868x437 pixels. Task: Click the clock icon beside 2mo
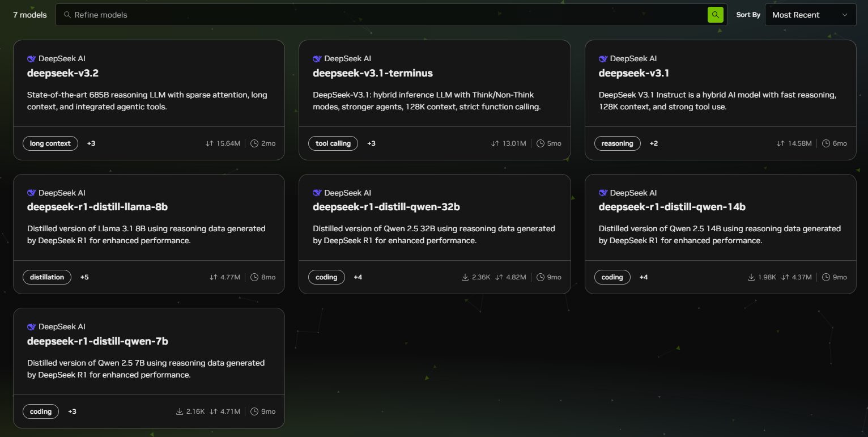point(254,143)
